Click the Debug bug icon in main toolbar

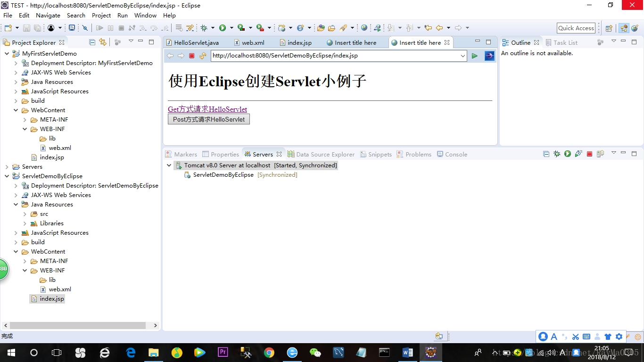click(204, 28)
